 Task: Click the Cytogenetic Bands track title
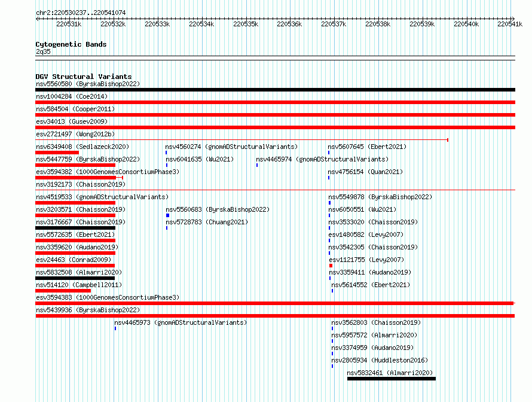point(71,44)
